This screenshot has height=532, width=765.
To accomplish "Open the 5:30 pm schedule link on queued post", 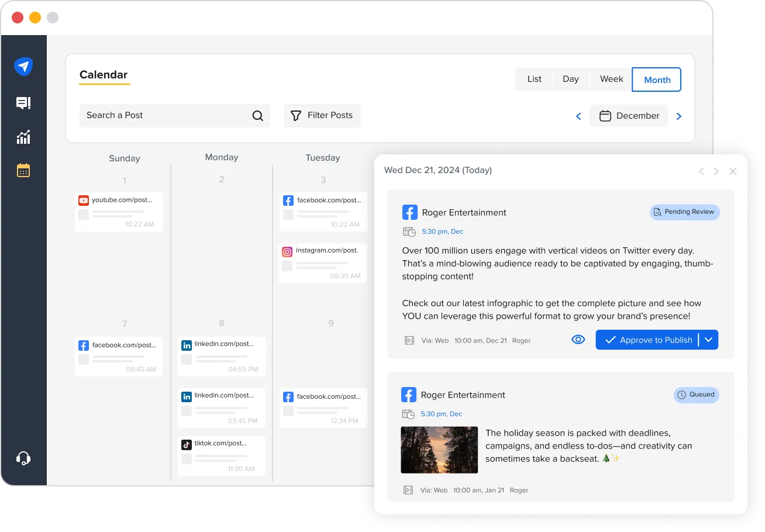I will tap(442, 413).
